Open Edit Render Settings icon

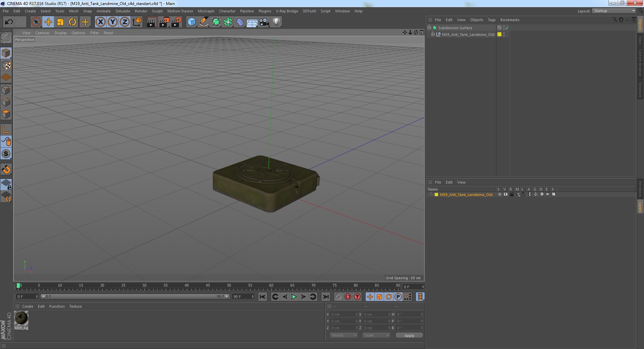(x=176, y=22)
